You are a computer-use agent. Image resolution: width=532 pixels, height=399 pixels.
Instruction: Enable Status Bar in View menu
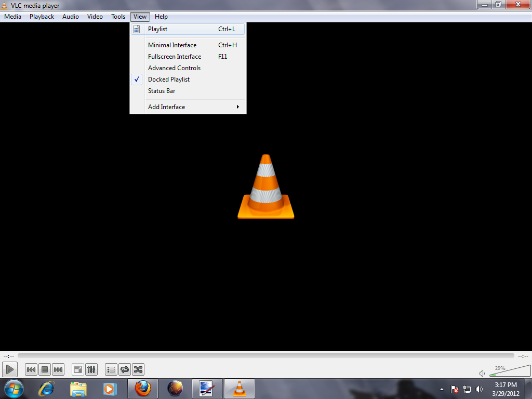[188, 91]
